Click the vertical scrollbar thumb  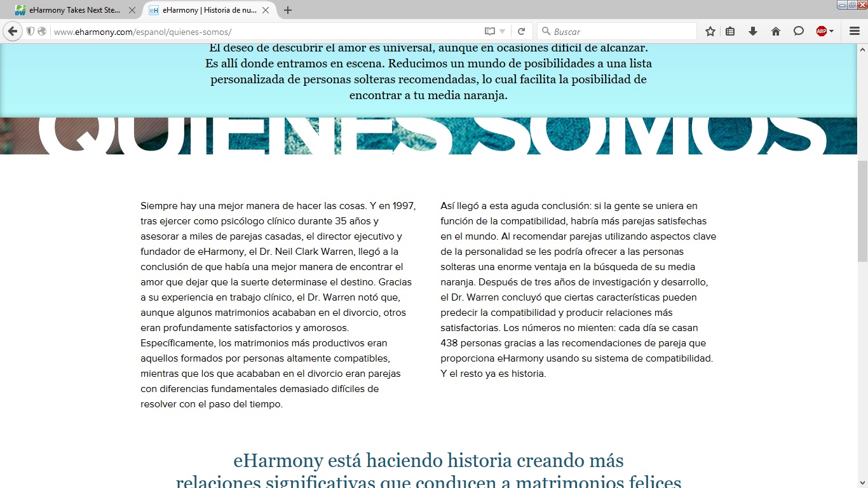[862, 211]
